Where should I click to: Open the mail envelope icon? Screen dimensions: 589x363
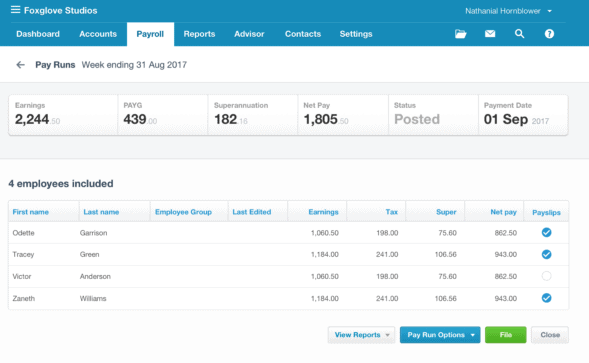[x=490, y=34]
